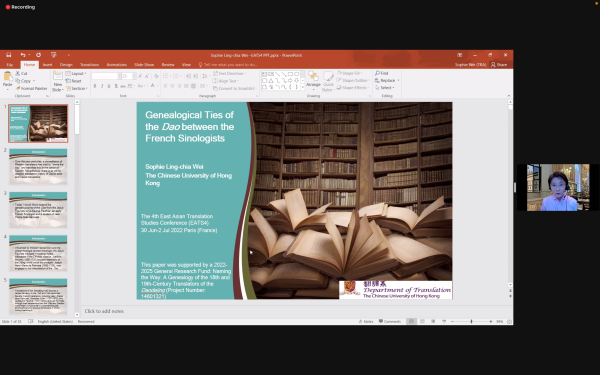The width and height of the screenshot is (600, 375).
Task: Click the Save icon in quick access toolbar
Action: click(8, 55)
